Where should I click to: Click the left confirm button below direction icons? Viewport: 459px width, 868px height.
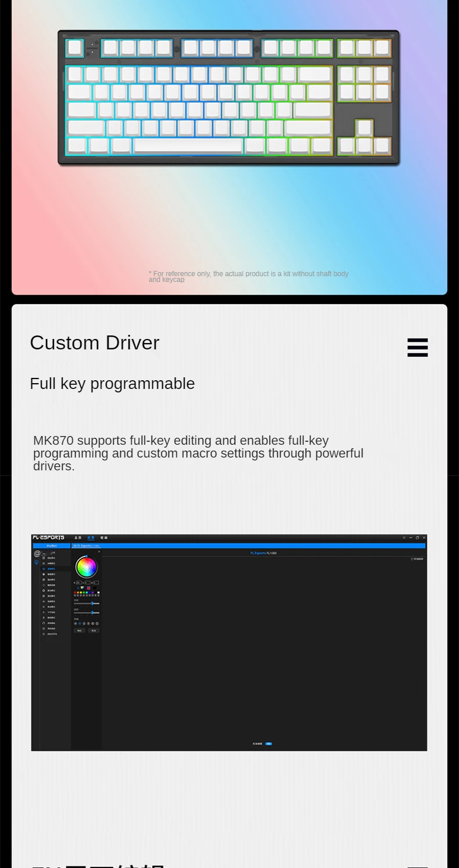pyautogui.click(x=80, y=630)
